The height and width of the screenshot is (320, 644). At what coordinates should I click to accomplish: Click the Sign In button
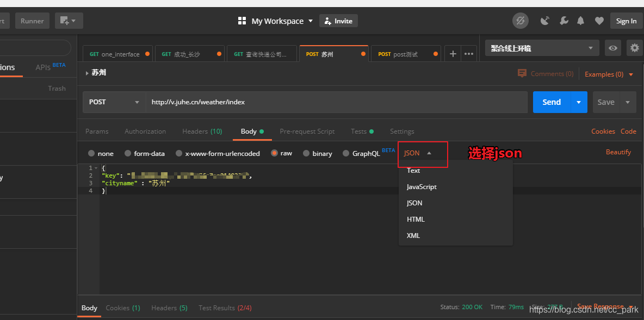point(627,21)
